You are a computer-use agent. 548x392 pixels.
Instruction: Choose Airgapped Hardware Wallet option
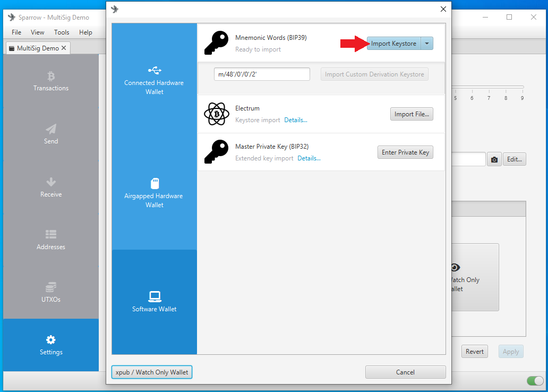click(154, 193)
